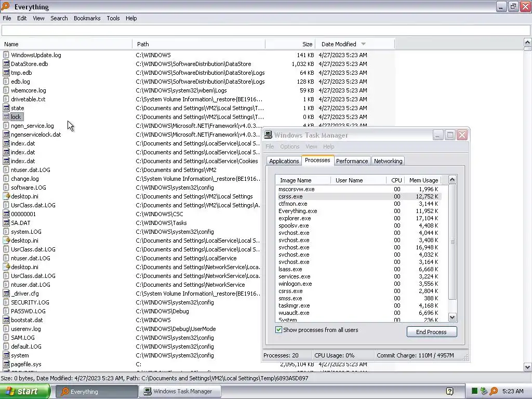Sort processes by User Name column
The image size is (532, 399).
(x=358, y=180)
